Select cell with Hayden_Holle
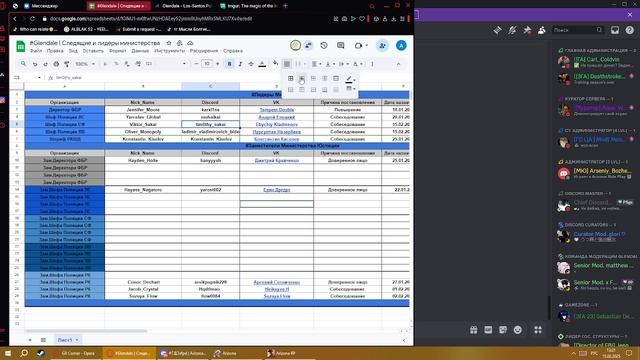This screenshot has height=360, width=640. coord(143,160)
